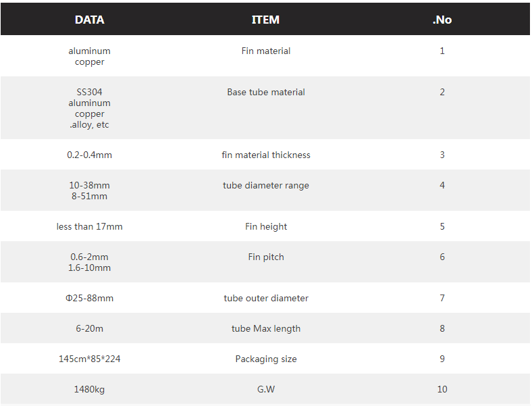Click the 10-38mm value
The image size is (532, 406).
click(89, 185)
